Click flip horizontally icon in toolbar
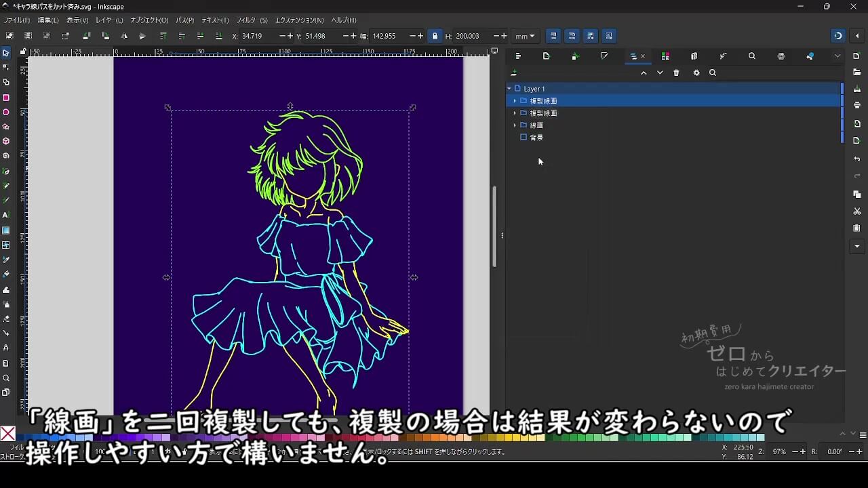 [124, 36]
